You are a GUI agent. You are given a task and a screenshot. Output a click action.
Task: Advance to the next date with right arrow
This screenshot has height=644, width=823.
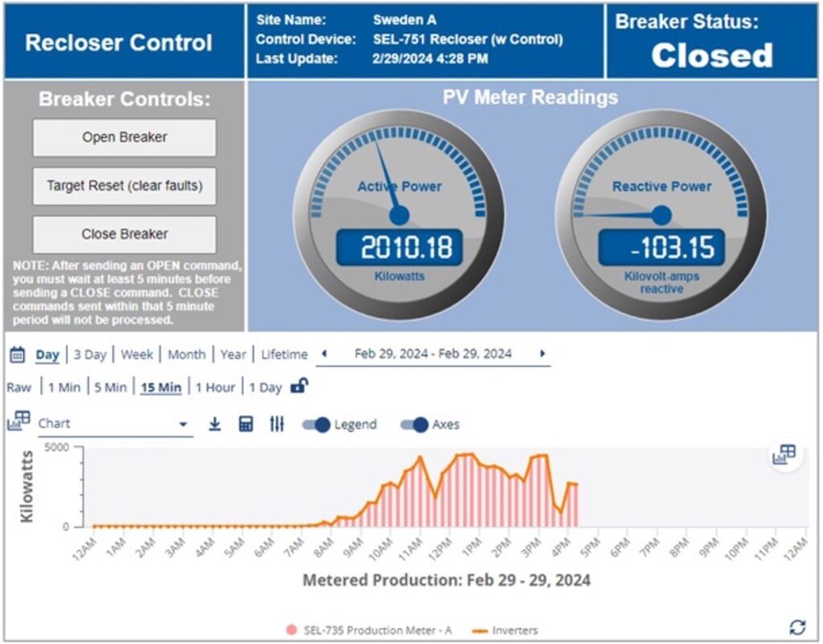pyautogui.click(x=543, y=354)
